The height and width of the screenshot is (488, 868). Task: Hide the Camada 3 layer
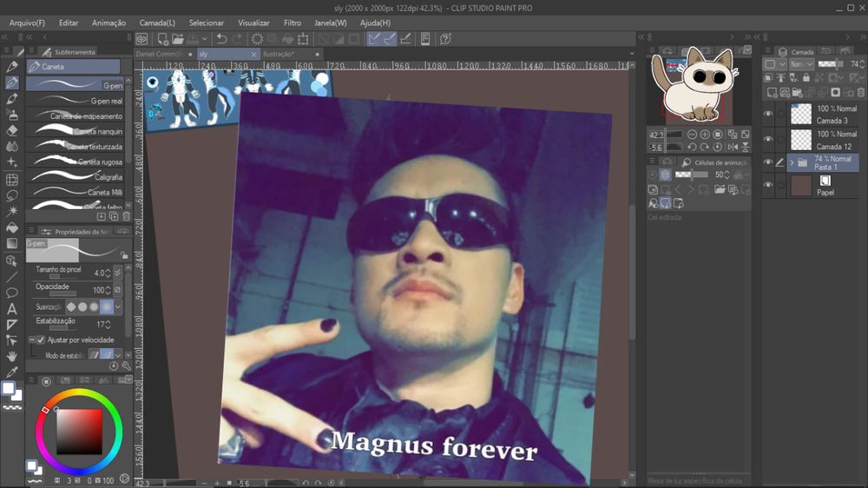coord(768,115)
